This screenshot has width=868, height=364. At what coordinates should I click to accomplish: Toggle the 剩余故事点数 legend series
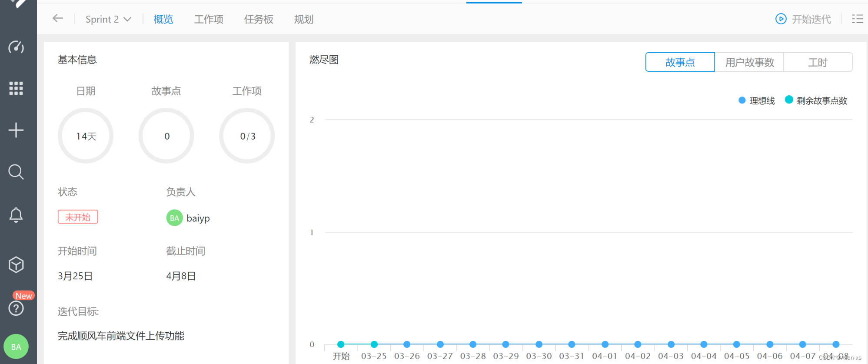[816, 100]
